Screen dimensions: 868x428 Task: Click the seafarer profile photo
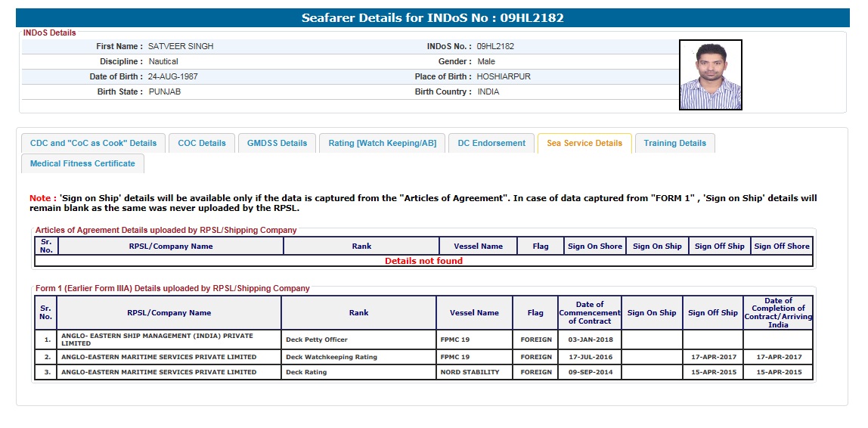[x=710, y=75]
